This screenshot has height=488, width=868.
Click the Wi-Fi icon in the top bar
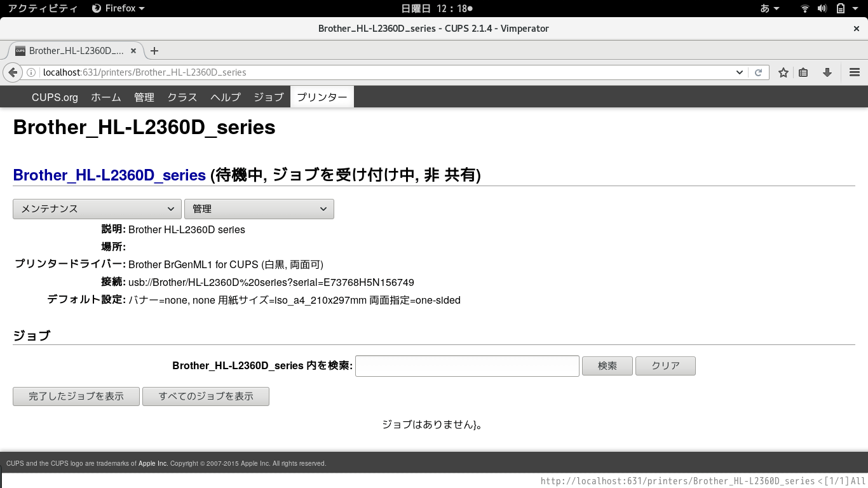(x=805, y=8)
